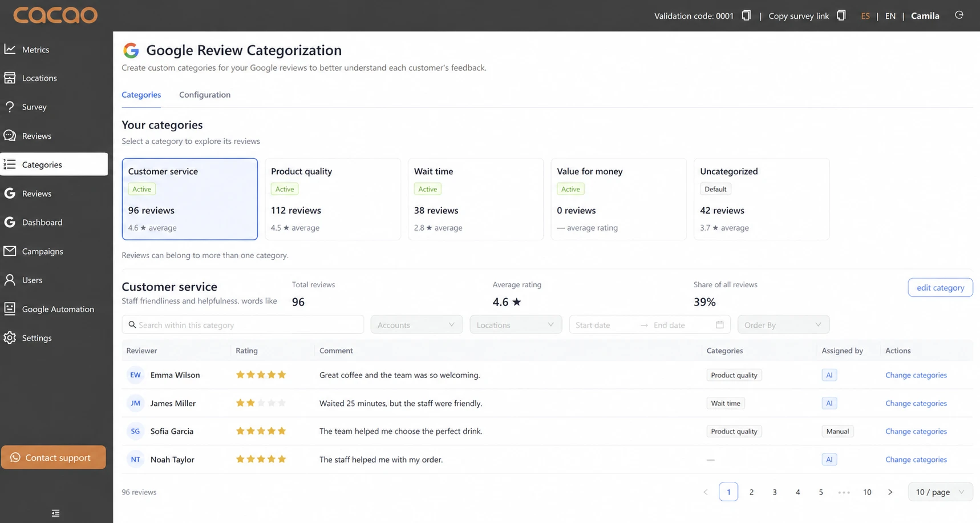Click the Locations storefront icon
Screen dimensions: 980x523
click(10, 78)
